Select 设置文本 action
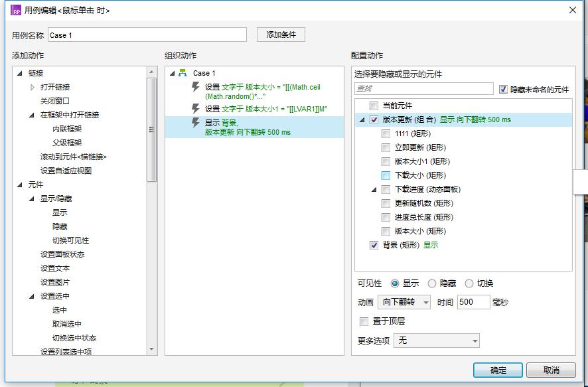The height and width of the screenshot is (387, 588). 54,268
